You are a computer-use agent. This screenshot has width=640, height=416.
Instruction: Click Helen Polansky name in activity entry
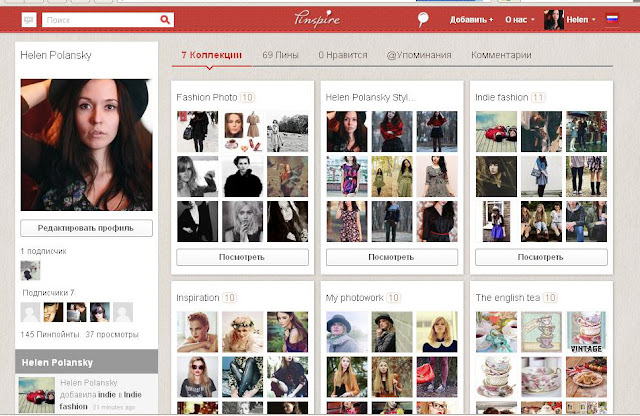(x=89, y=383)
